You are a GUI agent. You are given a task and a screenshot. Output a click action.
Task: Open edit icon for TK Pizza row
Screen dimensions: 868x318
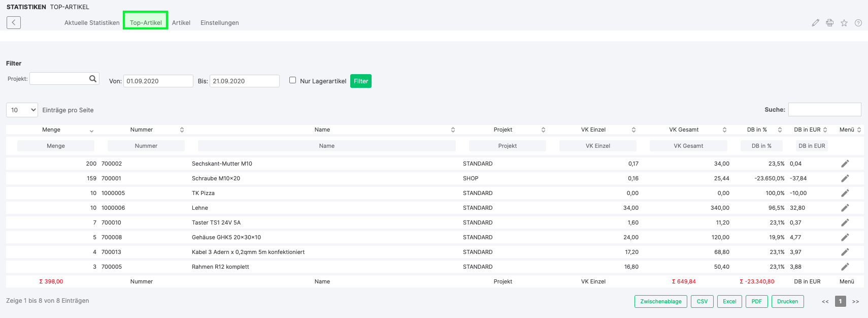[845, 193]
